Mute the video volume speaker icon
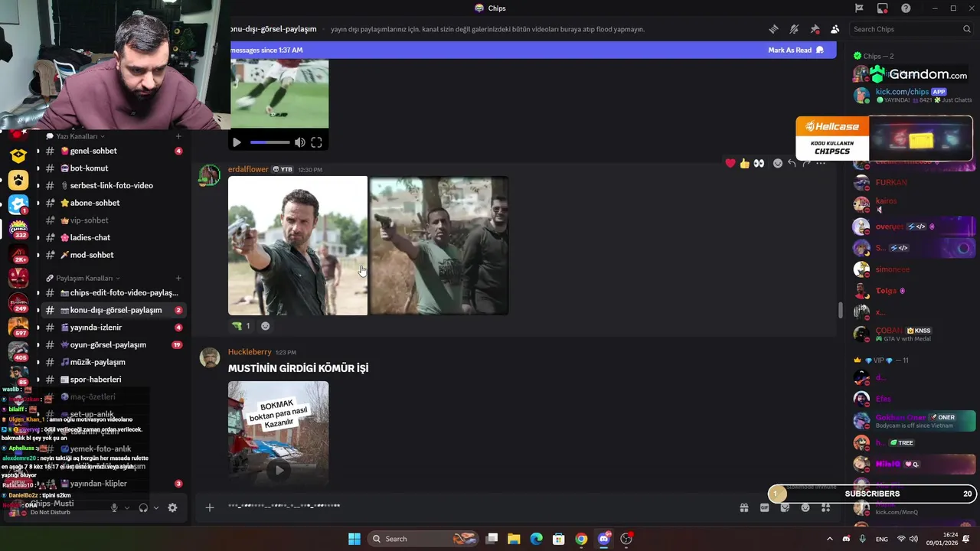Viewport: 980px width, 551px height. [x=300, y=142]
